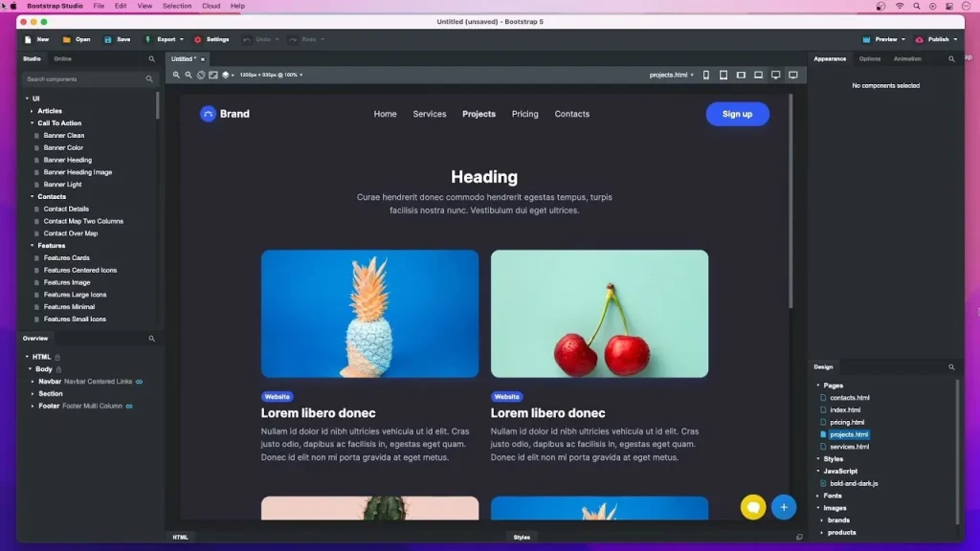Select index.html in Pages list

[845, 410]
